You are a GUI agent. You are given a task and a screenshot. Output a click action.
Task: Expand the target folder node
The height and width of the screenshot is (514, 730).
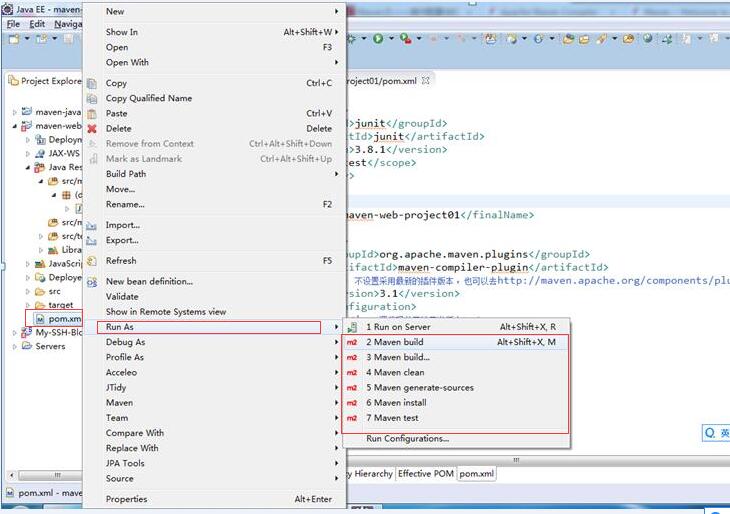coord(27,305)
